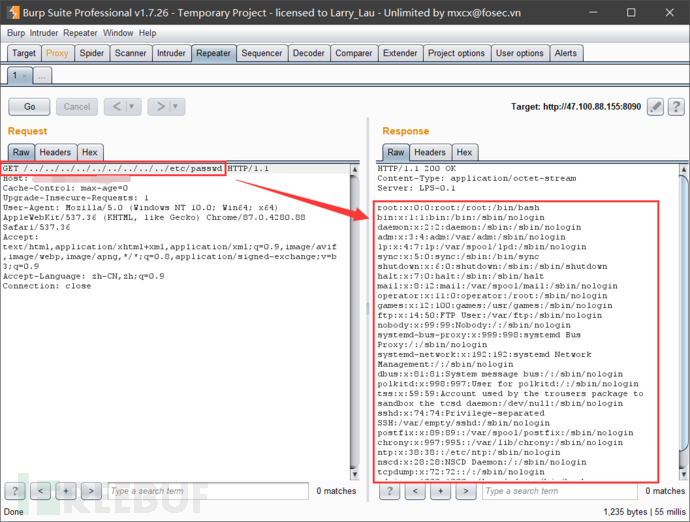Switch to the Sequencer tab
This screenshot has width=690, height=522.
pos(262,53)
